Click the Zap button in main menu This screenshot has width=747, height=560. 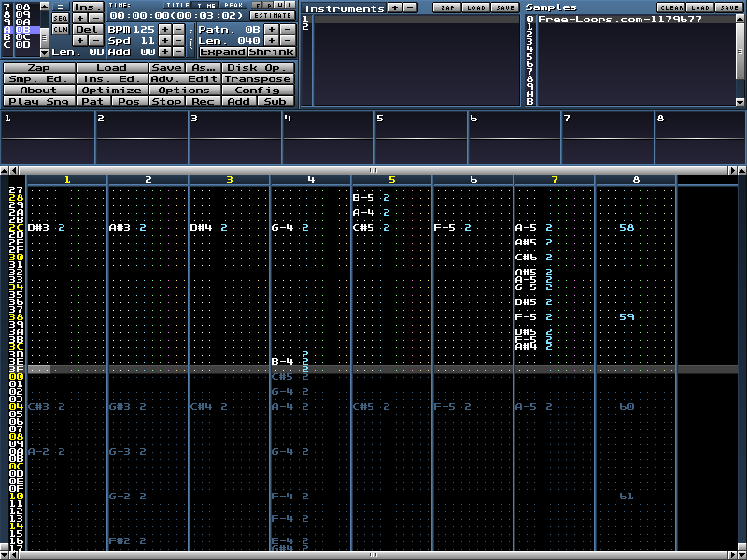(x=39, y=67)
